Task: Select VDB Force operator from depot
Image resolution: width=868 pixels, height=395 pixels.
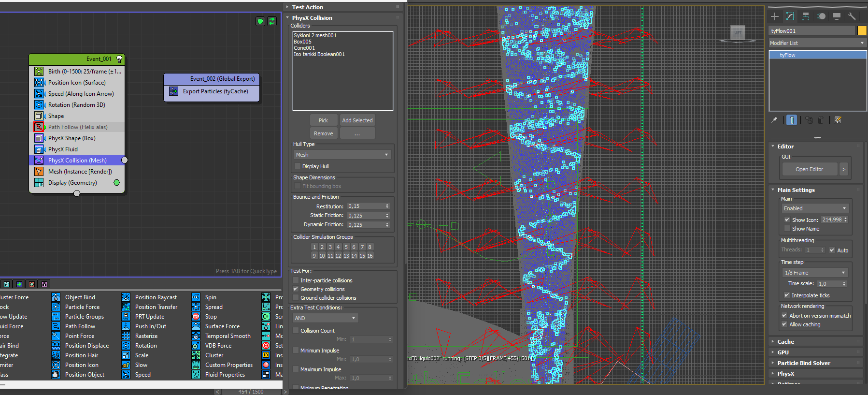Action: [x=212, y=346]
